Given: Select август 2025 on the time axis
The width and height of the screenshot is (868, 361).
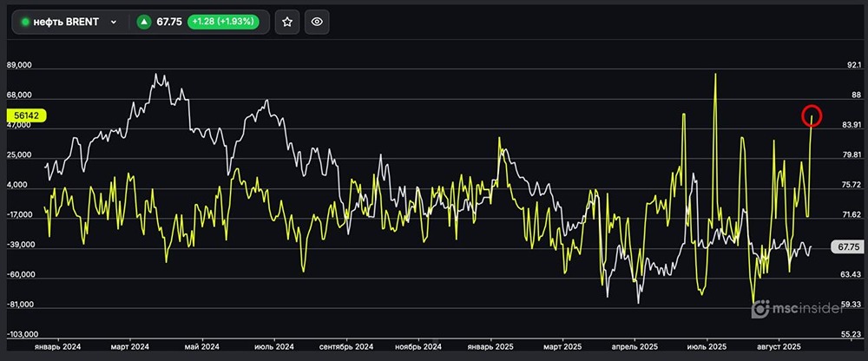Looking at the screenshot, I should 777,345.
